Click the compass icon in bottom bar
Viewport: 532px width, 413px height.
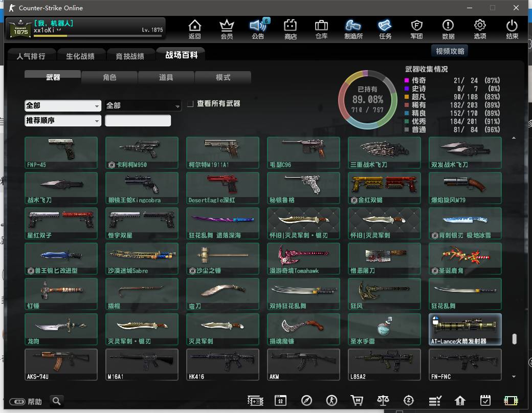pyautogui.click(x=306, y=401)
